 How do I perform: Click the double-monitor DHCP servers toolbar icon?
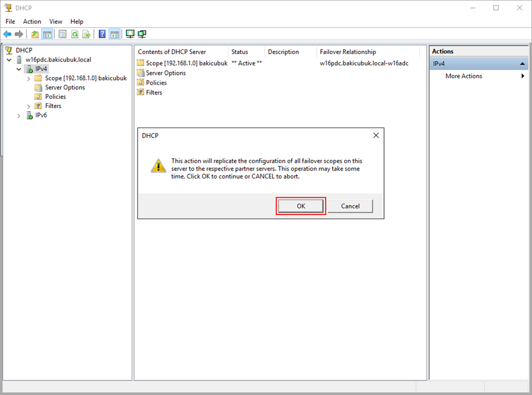tap(142, 34)
